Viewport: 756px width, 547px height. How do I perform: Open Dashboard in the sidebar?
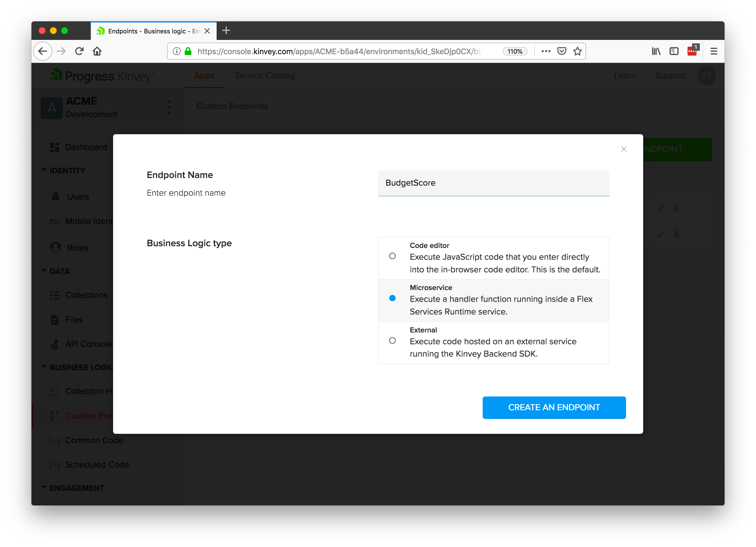pos(86,147)
